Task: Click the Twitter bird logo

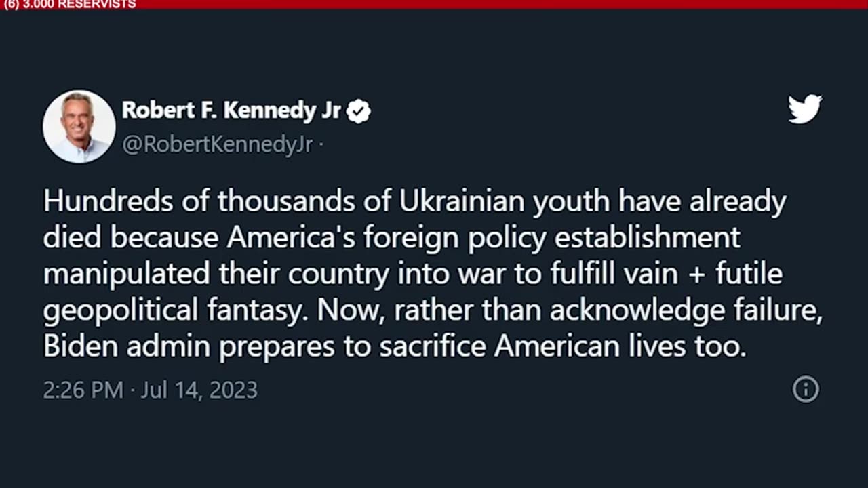Action: pos(805,109)
